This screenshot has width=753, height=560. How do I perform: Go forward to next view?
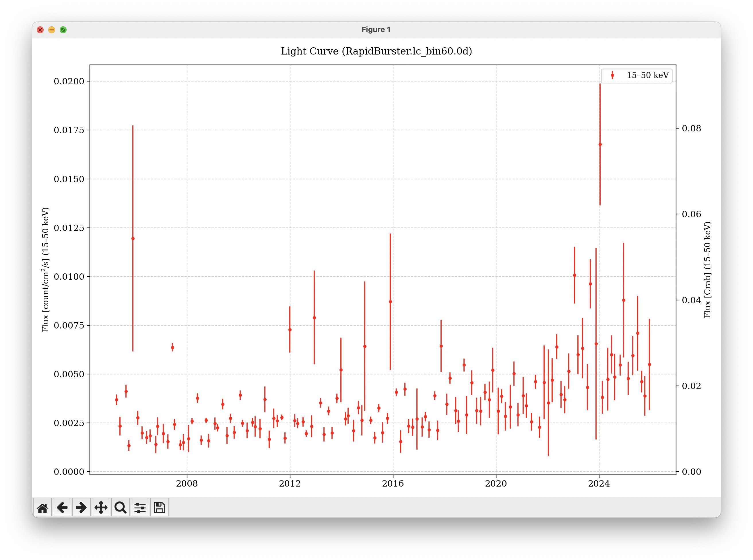point(81,507)
